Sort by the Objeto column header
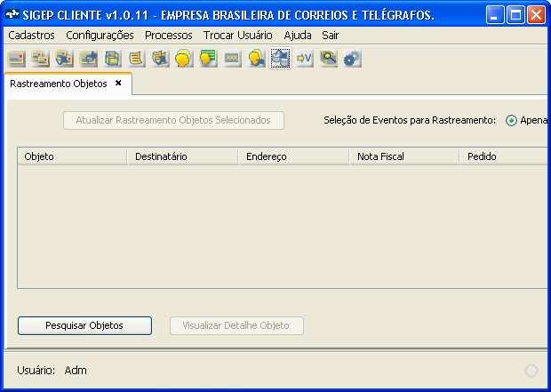Image resolution: width=551 pixels, height=392 pixels. pos(72,156)
